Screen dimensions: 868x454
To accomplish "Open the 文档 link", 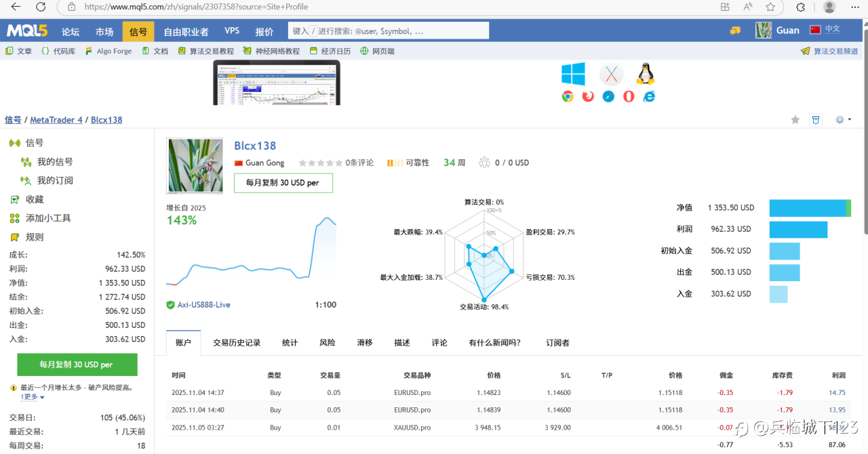I will click(x=155, y=51).
